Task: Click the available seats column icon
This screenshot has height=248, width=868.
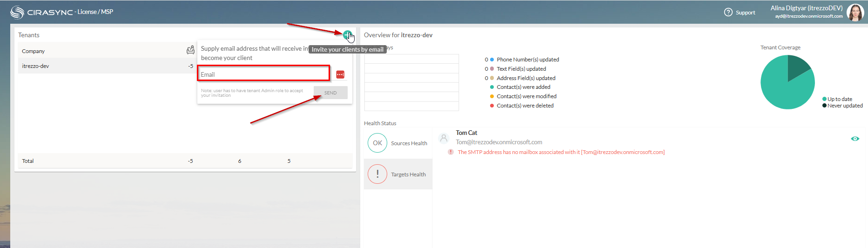Action: pos(190,50)
